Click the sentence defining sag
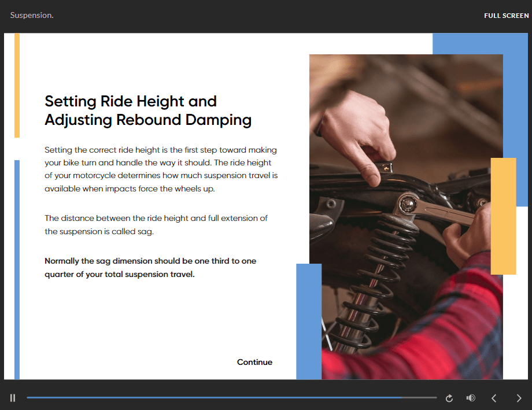 [x=156, y=225]
